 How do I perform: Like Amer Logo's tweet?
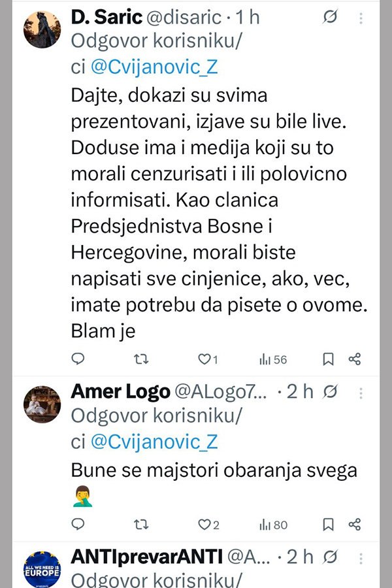pos(204,524)
